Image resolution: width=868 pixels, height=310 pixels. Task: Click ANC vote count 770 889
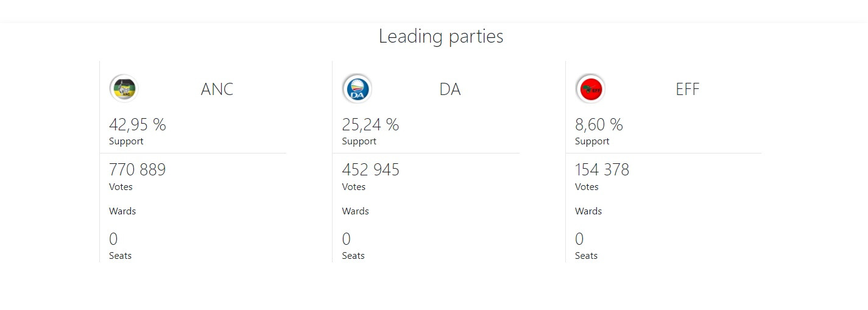point(137,169)
